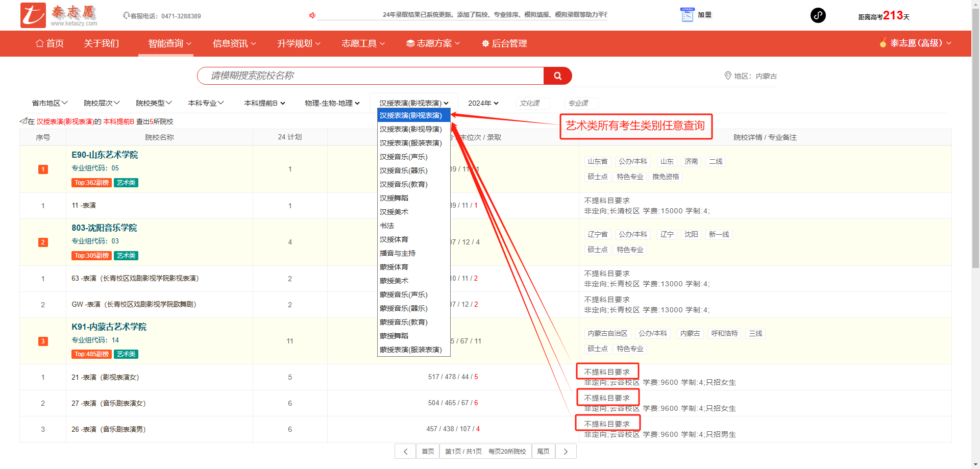Click the red search magnifier button
This screenshot has height=469, width=980.
[557, 76]
